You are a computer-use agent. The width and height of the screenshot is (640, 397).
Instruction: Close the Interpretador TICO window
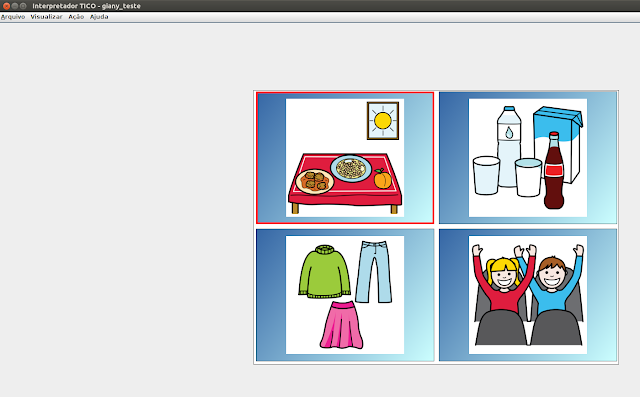(6, 6)
